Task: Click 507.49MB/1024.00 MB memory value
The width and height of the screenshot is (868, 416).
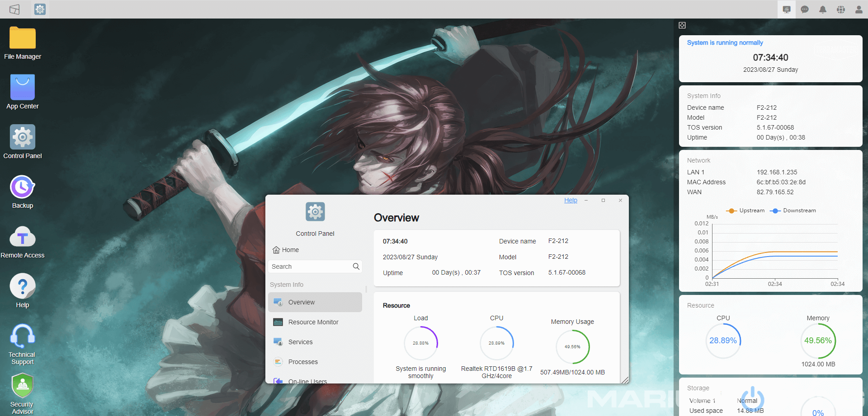Action: 572,372
